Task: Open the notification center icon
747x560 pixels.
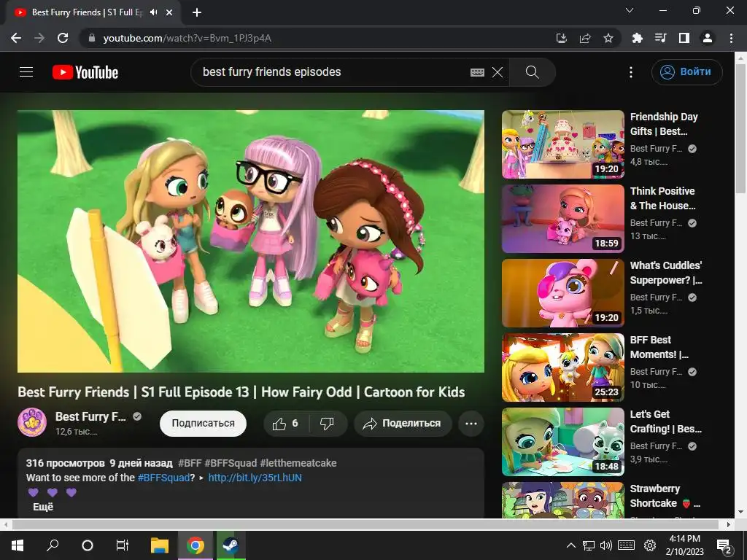Action: tap(724, 545)
